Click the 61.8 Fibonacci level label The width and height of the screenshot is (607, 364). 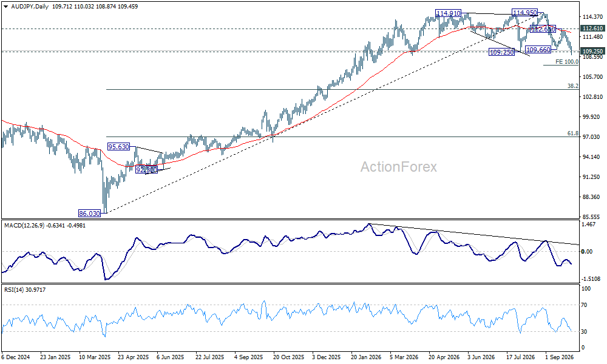(x=573, y=133)
